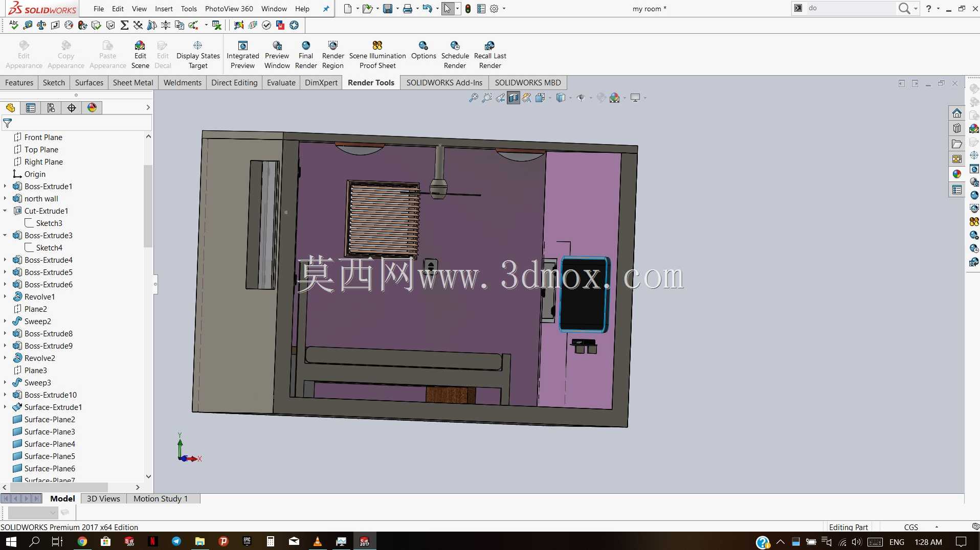
Task: Open the Help question mark menu
Action: (928, 8)
